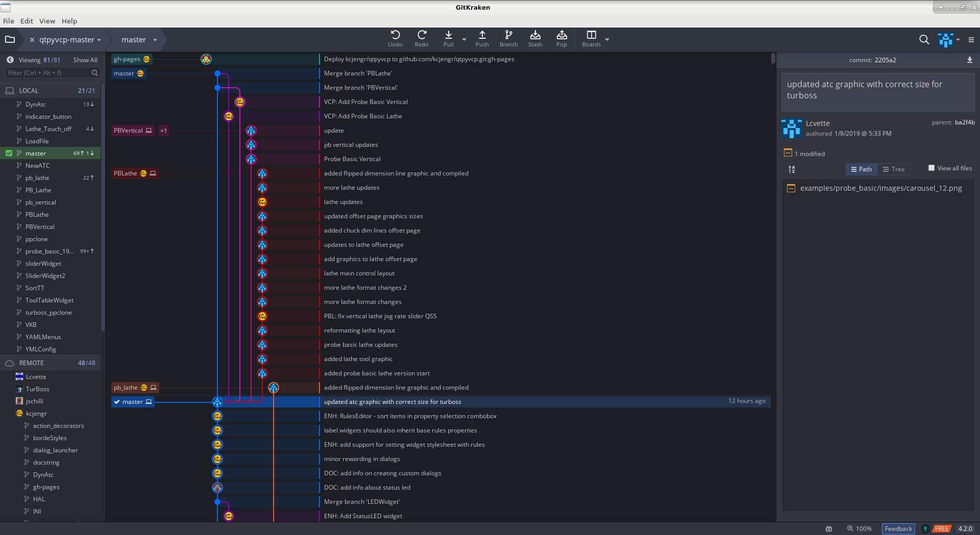Viewport: 980px width, 535px height.
Task: Click the REMOTE section cloud icon
Action: click(10, 363)
